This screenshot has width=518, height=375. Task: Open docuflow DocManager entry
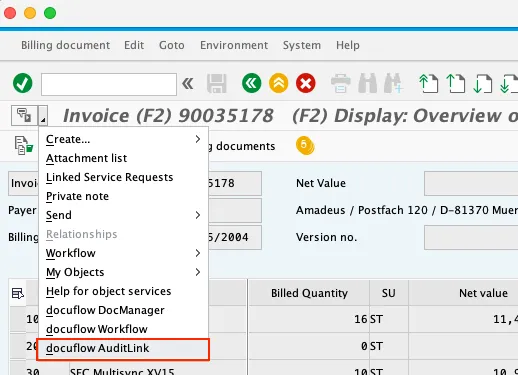[124, 310]
